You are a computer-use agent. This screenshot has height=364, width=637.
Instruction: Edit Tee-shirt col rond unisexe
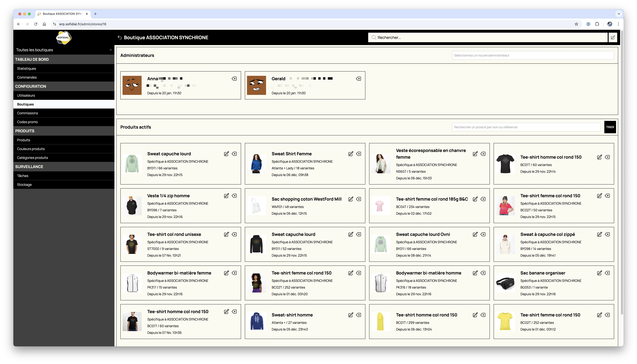click(226, 234)
